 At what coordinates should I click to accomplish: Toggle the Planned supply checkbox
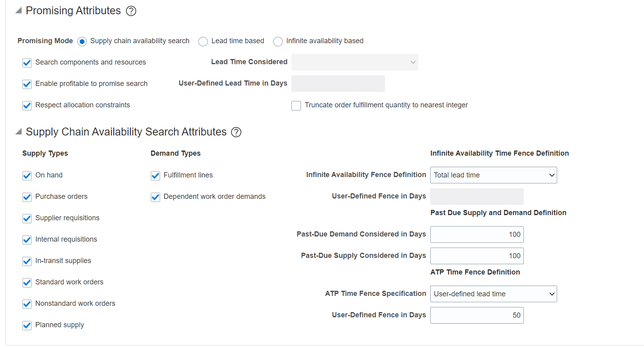27,326
